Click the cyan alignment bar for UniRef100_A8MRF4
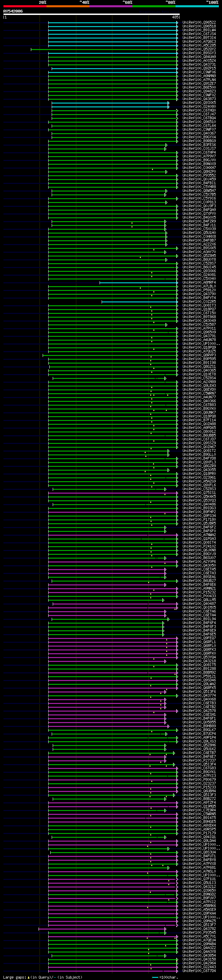The image size is (222, 980). click(138, 283)
